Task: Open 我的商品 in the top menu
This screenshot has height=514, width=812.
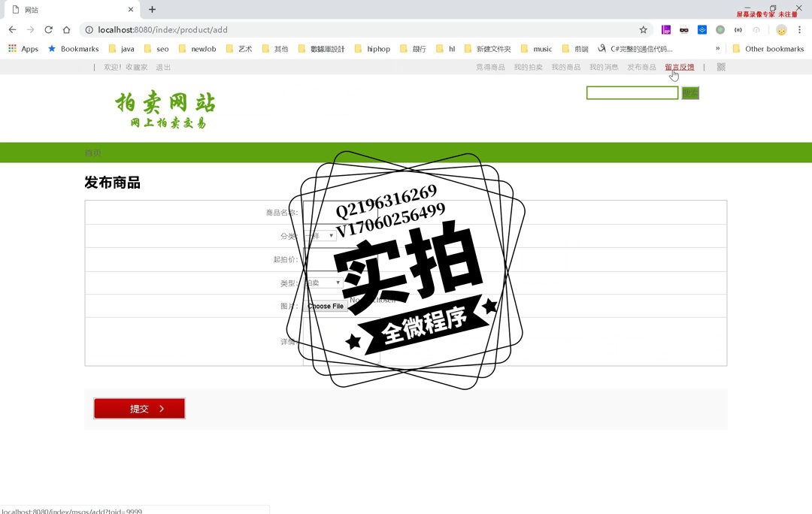Action: click(566, 67)
